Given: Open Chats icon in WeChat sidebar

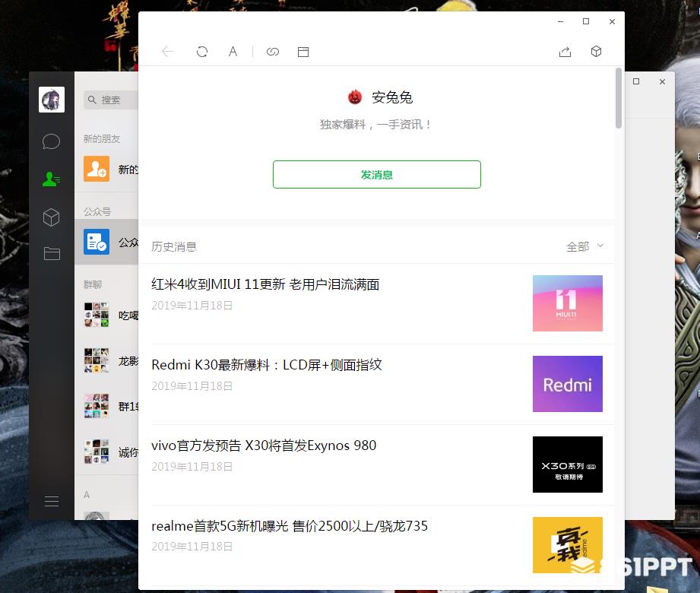Looking at the screenshot, I should [x=52, y=141].
